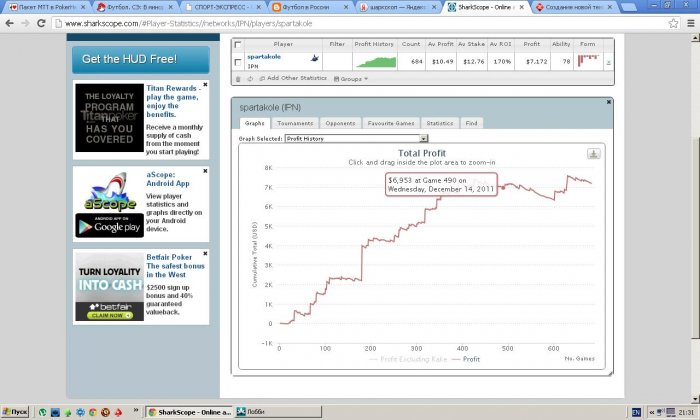
Task: Close the Betfair Poker ad
Action: [205, 254]
